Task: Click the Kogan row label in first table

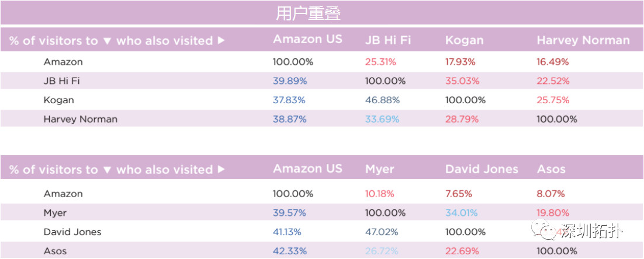Action: pos(59,100)
